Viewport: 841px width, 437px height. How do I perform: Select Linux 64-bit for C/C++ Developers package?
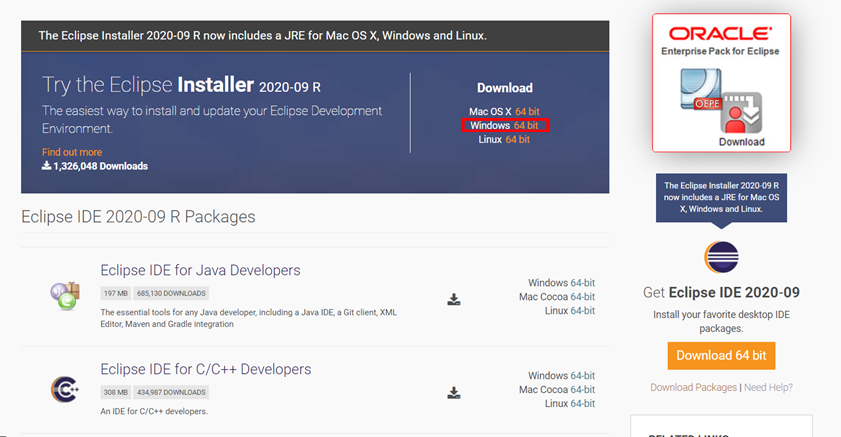coord(582,403)
